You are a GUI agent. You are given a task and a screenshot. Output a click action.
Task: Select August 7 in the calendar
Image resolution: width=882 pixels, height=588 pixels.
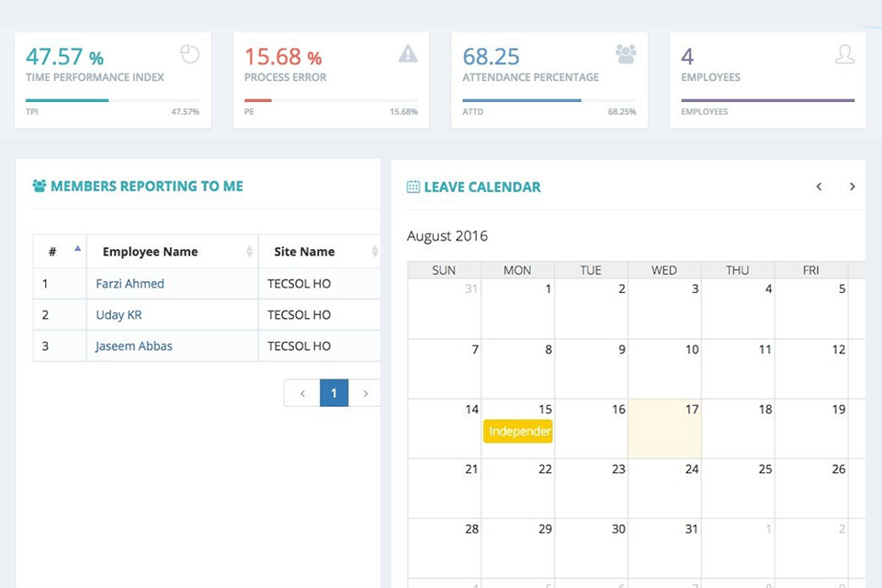[445, 368]
